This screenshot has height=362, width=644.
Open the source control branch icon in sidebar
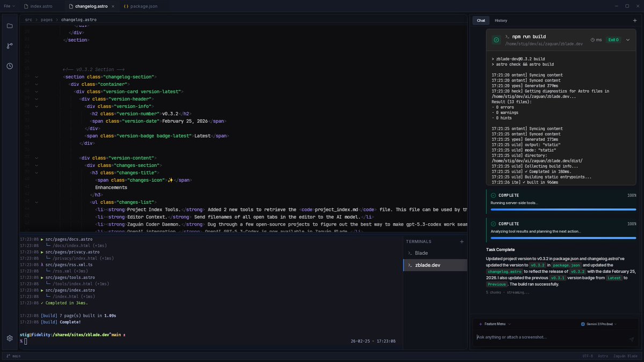[10, 46]
